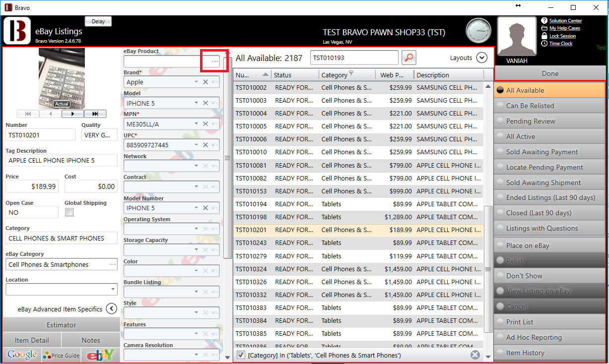Open eBay Product ellipsis browse button
Image resolution: width=609 pixels, height=364 pixels.
(214, 61)
